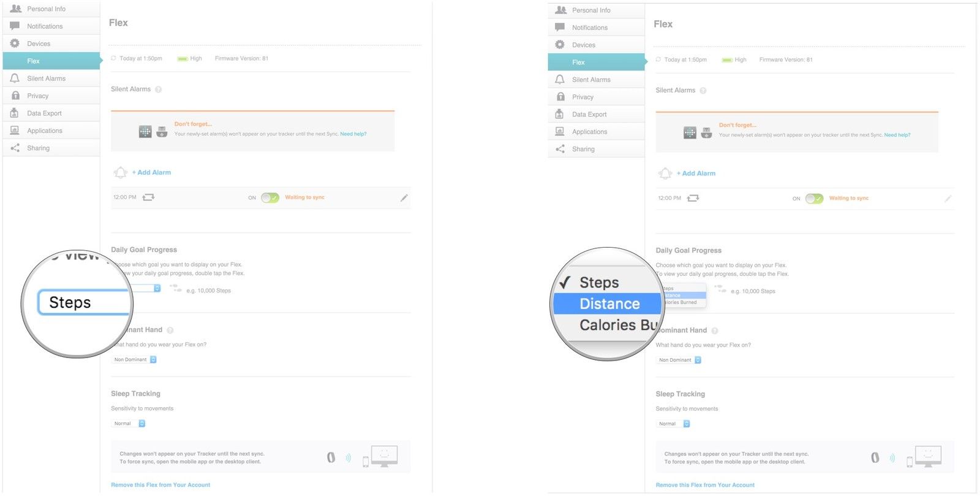The image size is (980, 496).
Task: Select Distance in the magnified dropdown list
Action: 609,303
